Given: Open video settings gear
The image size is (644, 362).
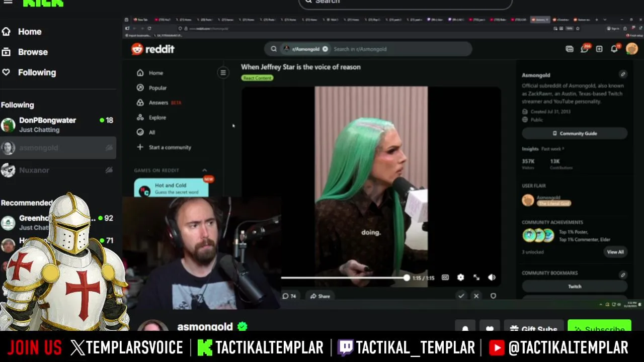Looking at the screenshot, I should 461,278.
